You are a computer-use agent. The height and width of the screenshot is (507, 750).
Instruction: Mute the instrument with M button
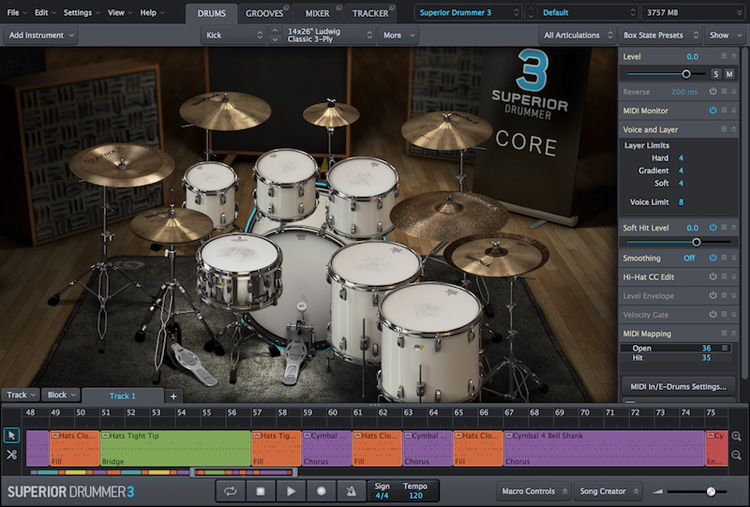click(x=730, y=74)
